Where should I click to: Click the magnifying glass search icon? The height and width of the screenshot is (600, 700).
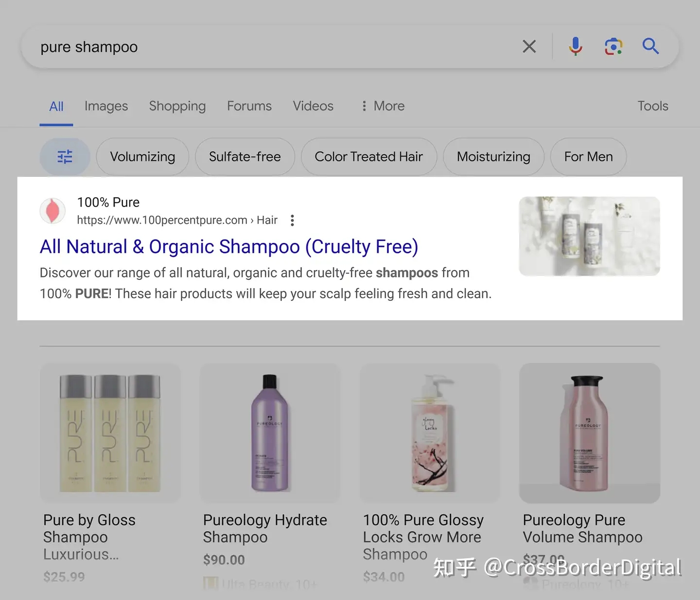(650, 47)
